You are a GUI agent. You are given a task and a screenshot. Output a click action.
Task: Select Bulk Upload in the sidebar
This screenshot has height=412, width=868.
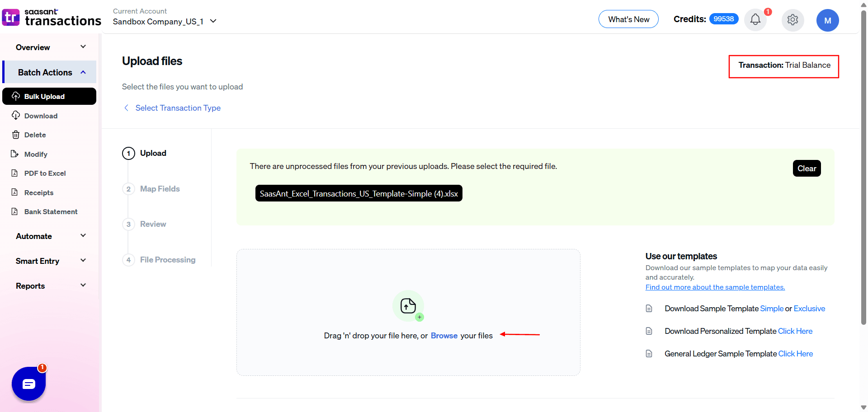click(49, 96)
